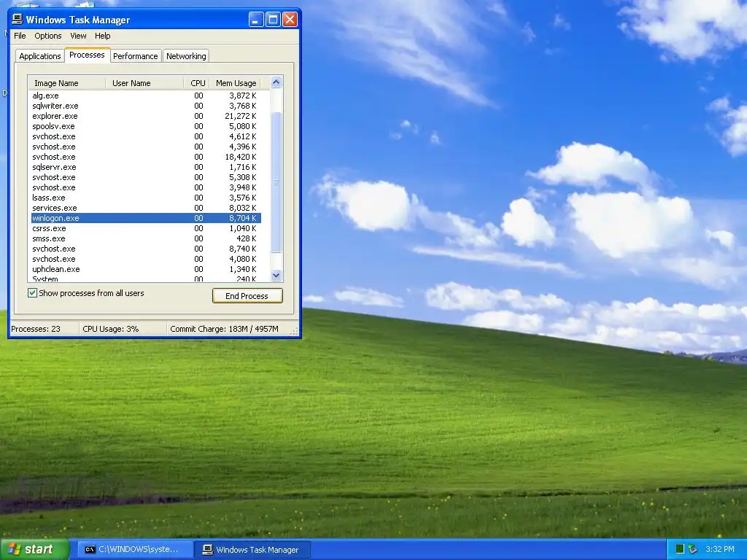Viewport: 747px width, 560px height.
Task: Open the Help menu
Action: [x=102, y=36]
